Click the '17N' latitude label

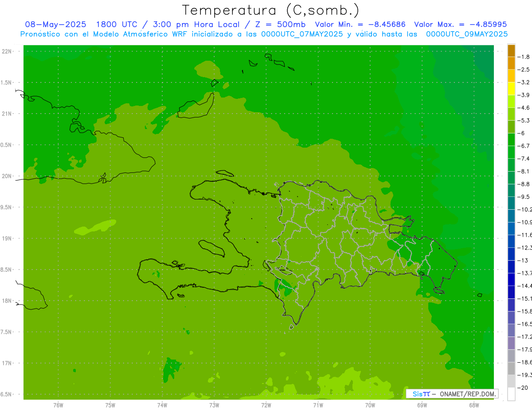7,363
